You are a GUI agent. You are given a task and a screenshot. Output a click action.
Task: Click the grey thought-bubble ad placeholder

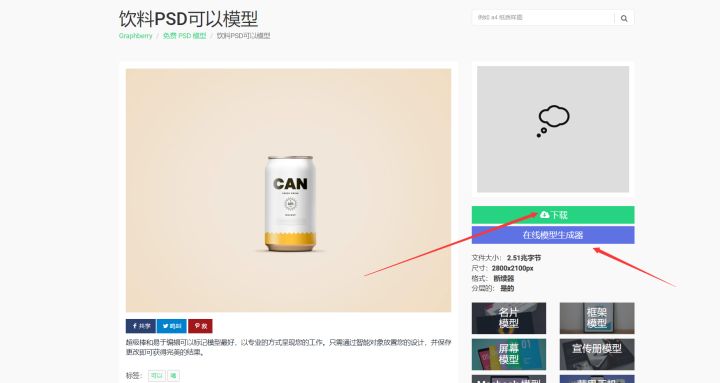coord(553,129)
